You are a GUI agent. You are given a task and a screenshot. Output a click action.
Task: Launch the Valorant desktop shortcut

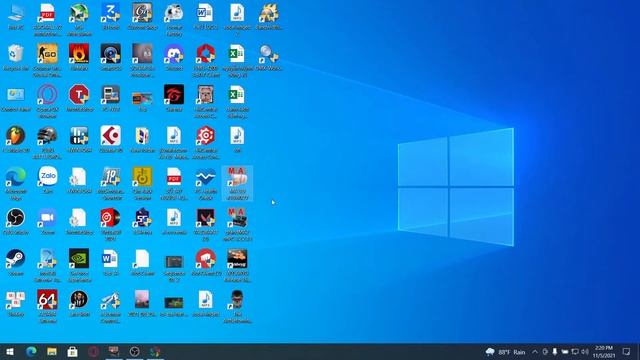pyautogui.click(x=206, y=224)
